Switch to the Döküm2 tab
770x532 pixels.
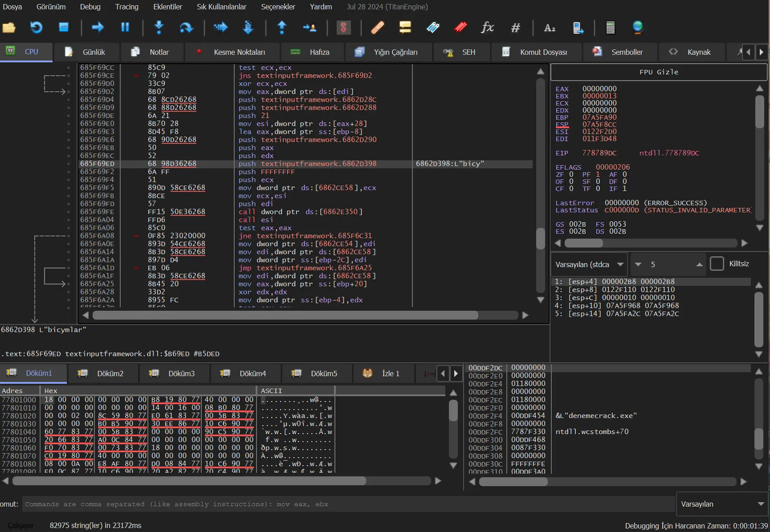coord(102,374)
